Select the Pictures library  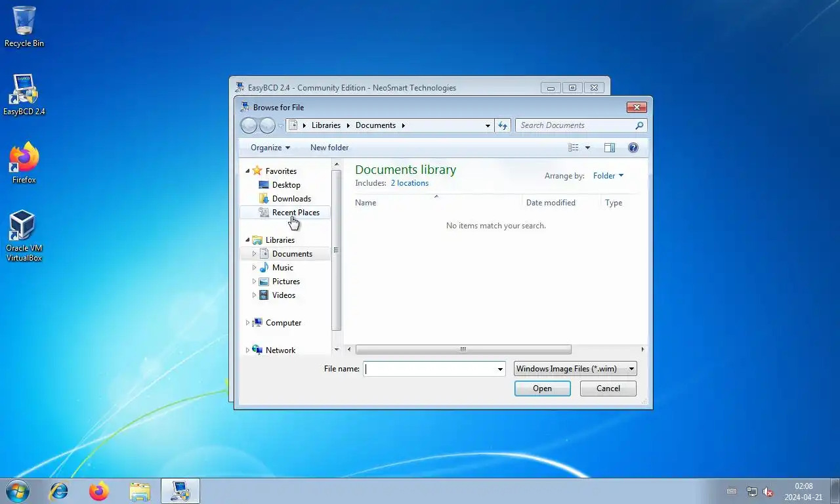tap(286, 282)
